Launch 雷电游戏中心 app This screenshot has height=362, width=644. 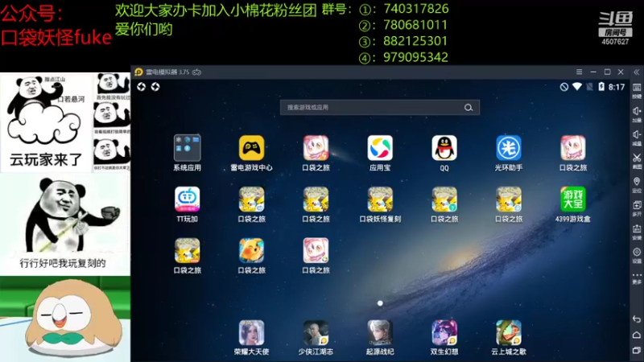(x=251, y=148)
